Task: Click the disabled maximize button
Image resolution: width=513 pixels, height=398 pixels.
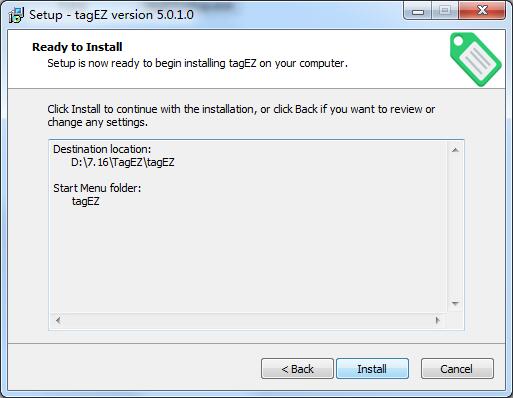Action: (x=445, y=11)
